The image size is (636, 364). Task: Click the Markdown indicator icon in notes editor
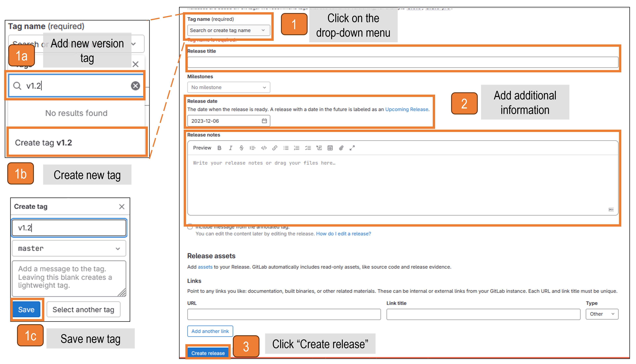611,210
